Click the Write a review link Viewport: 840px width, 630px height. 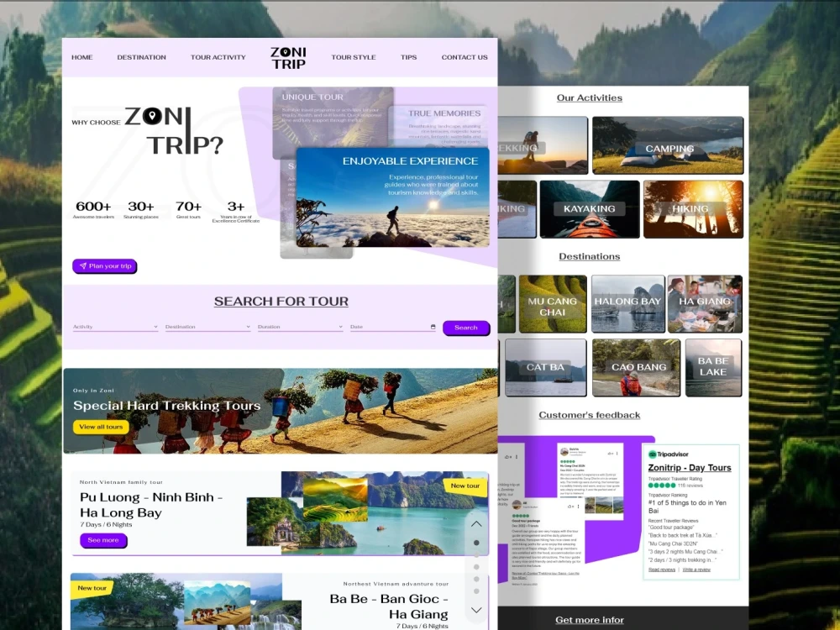tap(696, 570)
